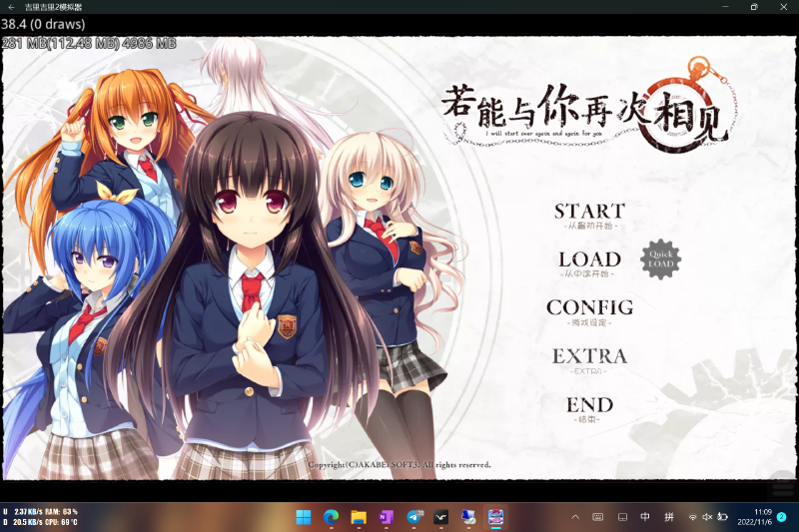This screenshot has height=532, width=799.
Task: Open Telegram from the taskbar
Action: (414, 517)
